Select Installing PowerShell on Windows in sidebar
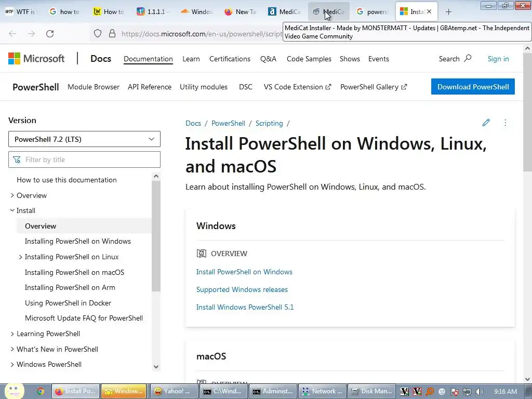 tap(78, 241)
